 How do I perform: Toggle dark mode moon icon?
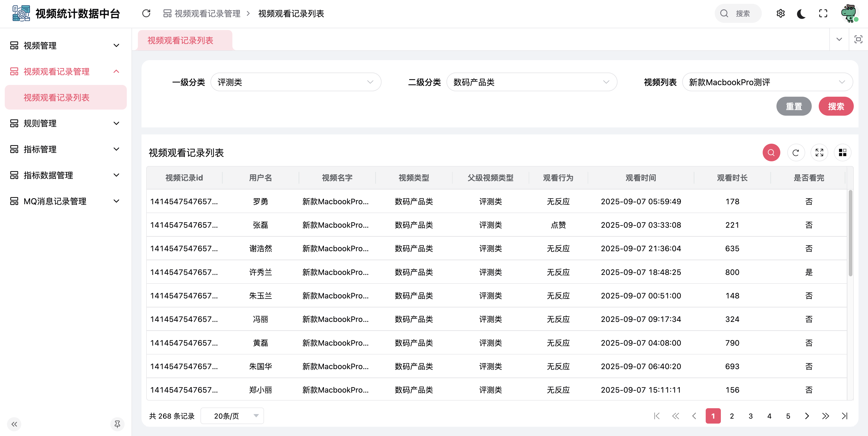[801, 14]
